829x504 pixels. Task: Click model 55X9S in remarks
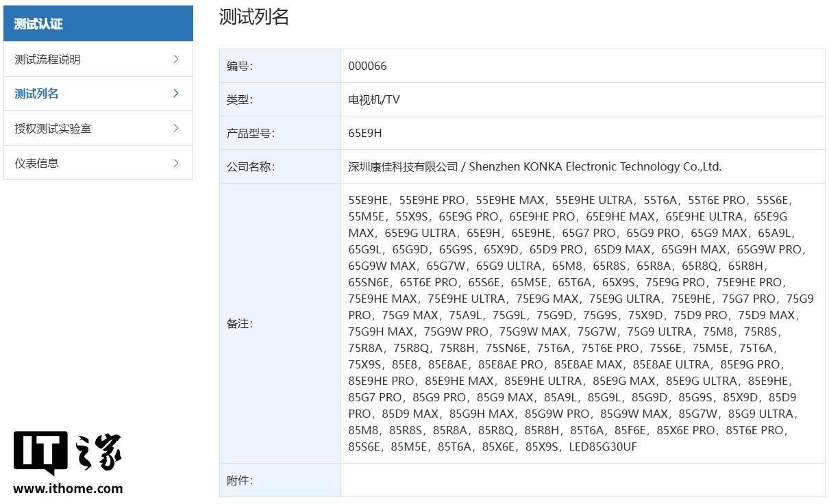coord(412,216)
